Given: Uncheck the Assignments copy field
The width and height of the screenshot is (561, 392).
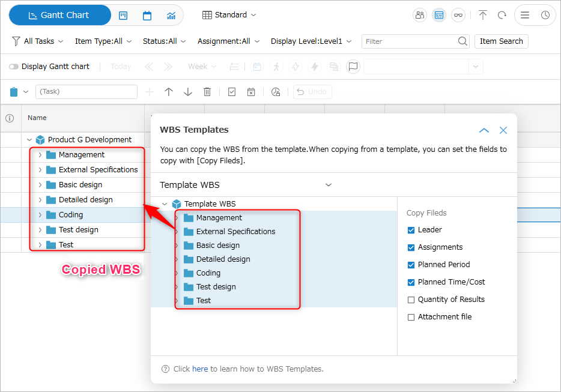Looking at the screenshot, I should (x=411, y=247).
